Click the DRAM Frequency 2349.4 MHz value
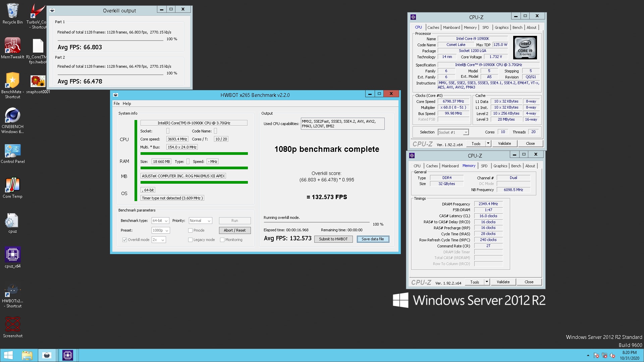This screenshot has width=644, height=362. tap(488, 204)
